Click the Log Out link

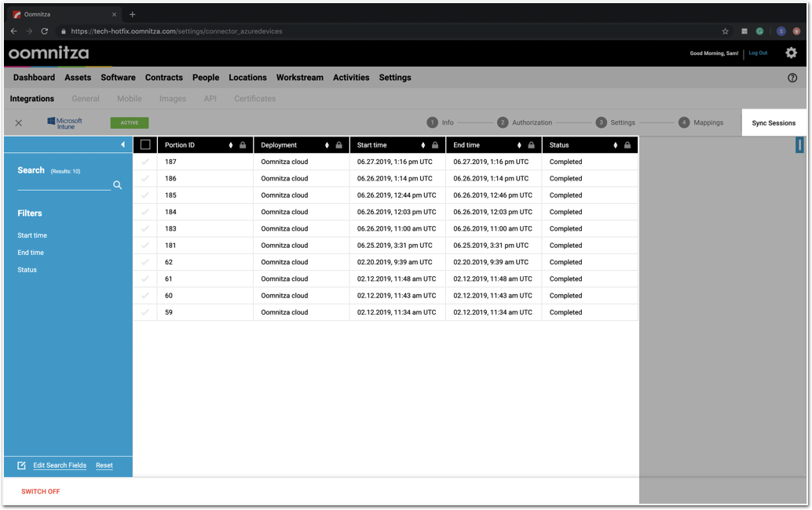758,53
